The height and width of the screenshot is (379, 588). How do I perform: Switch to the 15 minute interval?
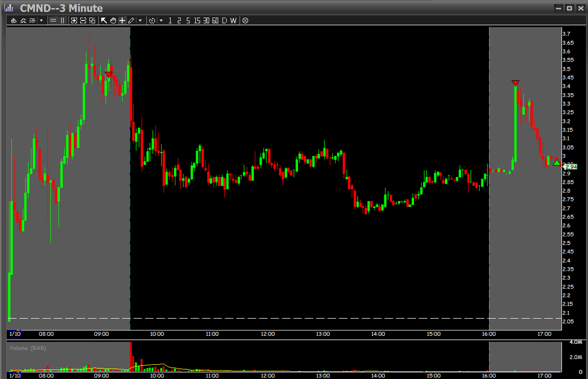click(x=197, y=21)
